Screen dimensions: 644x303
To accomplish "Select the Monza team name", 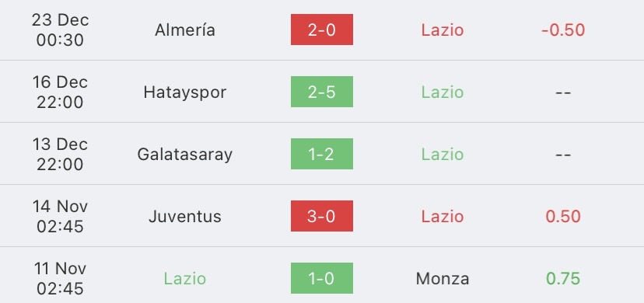I will pyautogui.click(x=443, y=279).
